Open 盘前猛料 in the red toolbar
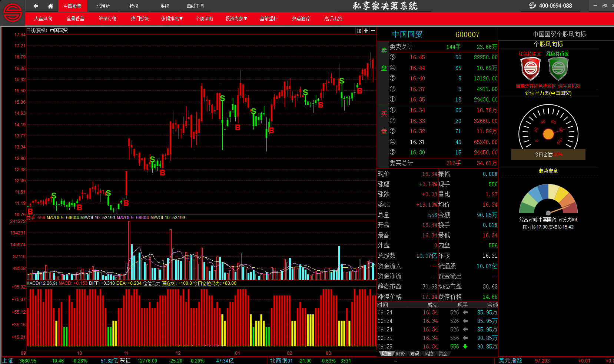 click(x=269, y=19)
